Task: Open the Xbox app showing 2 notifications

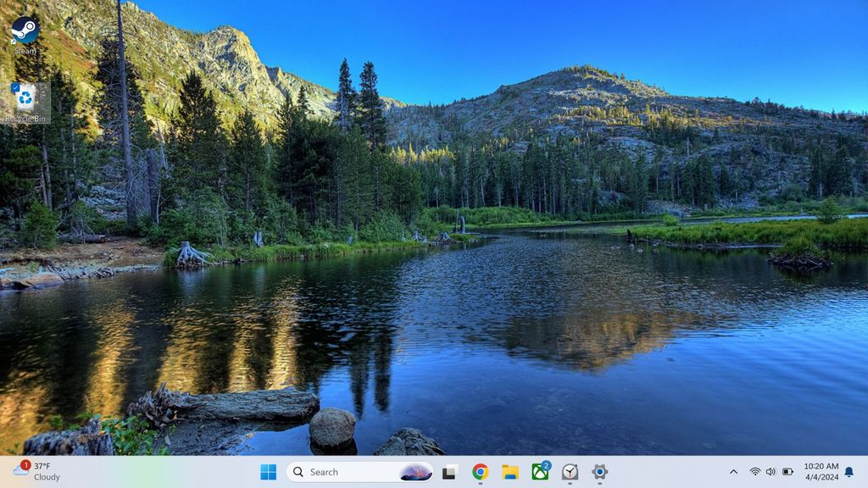Action: [539, 472]
